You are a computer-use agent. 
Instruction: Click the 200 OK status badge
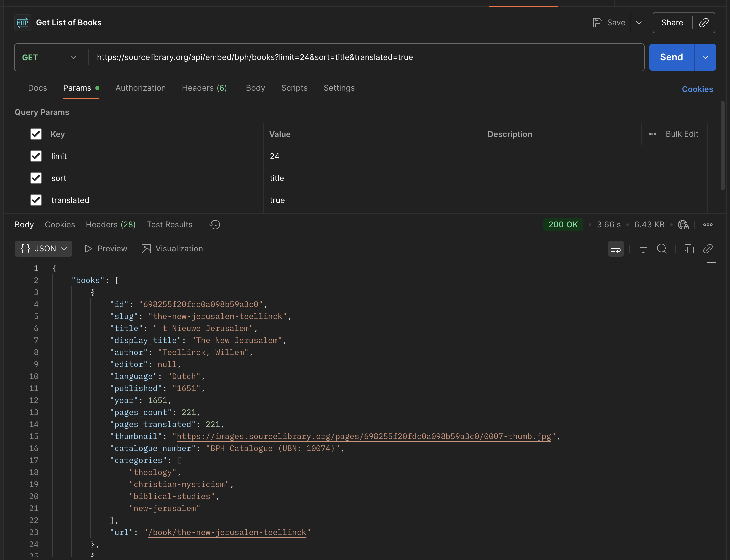point(563,225)
